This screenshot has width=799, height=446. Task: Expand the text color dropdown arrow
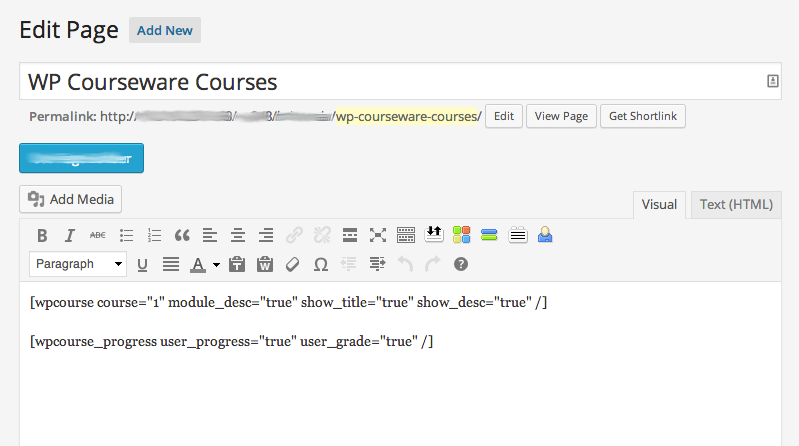pos(216,265)
